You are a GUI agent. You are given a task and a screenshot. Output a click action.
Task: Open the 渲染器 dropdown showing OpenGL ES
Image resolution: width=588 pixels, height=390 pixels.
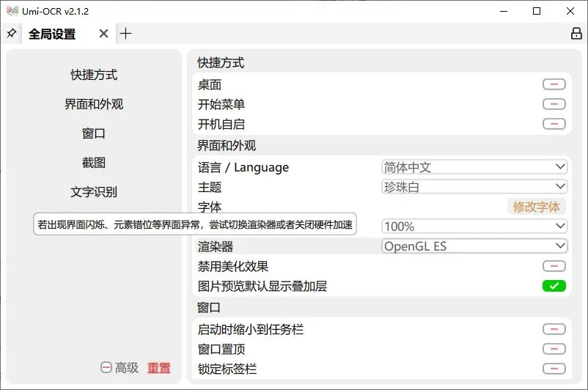[474, 246]
